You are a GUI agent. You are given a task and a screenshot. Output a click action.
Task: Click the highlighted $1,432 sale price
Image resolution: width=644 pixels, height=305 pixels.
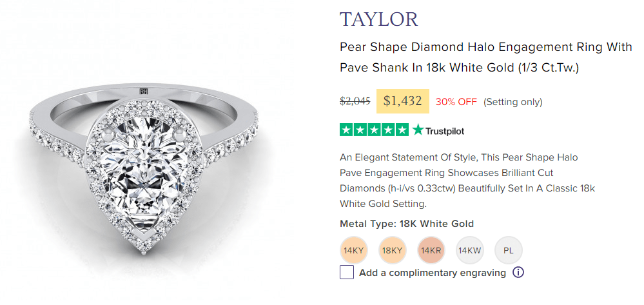click(402, 101)
